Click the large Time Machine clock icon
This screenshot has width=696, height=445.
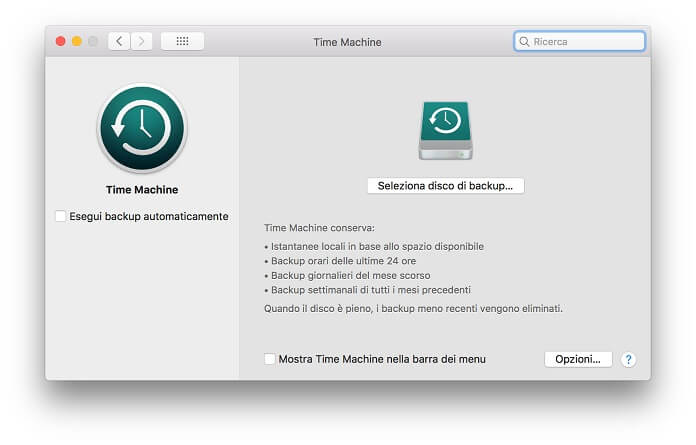click(141, 129)
